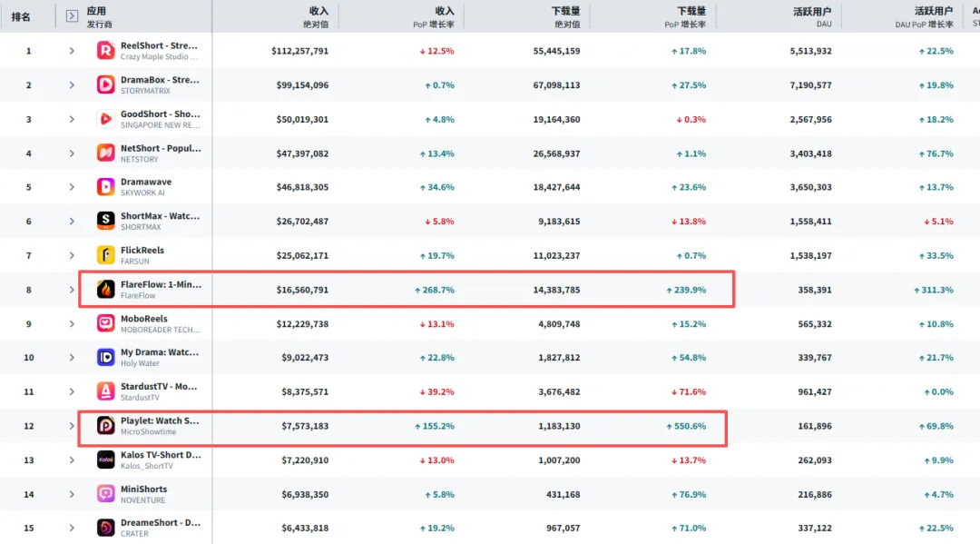Open the My Drama: Watch app link
This screenshot has width=980, height=544.
[160, 352]
